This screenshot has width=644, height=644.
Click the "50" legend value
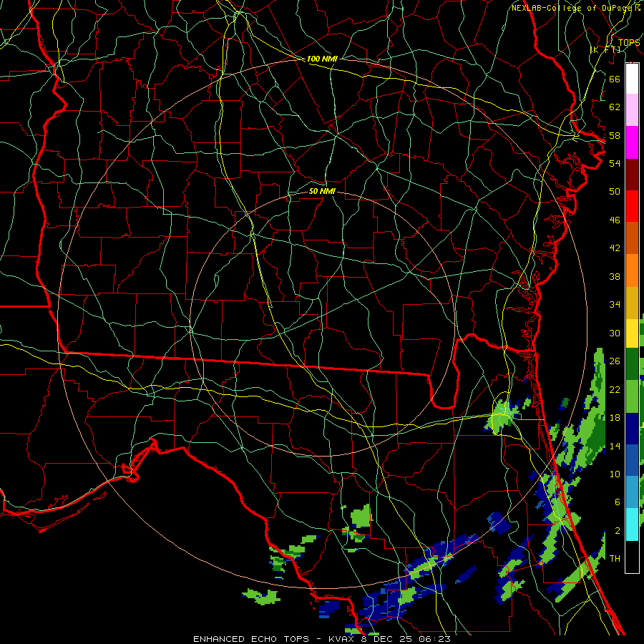click(615, 191)
